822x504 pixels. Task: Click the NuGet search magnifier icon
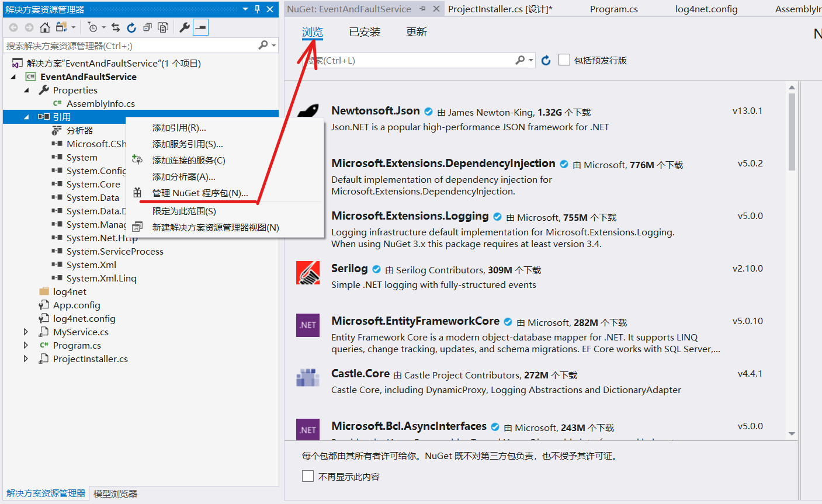pos(520,60)
